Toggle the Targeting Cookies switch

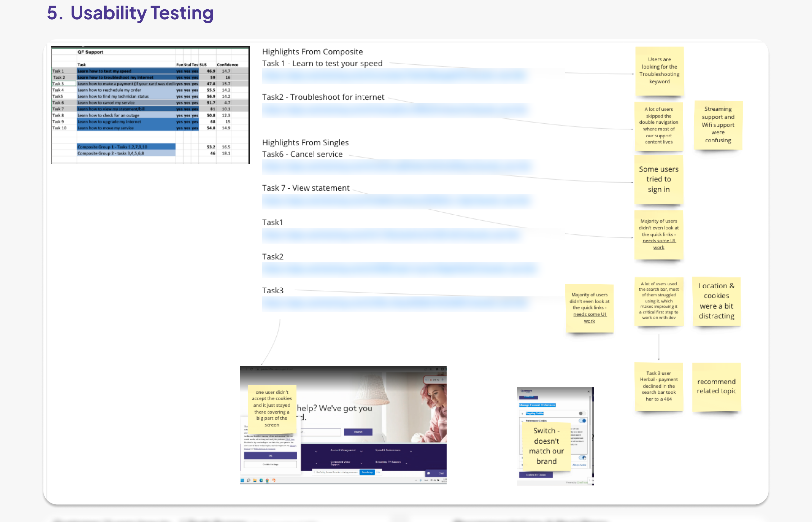[582, 414]
